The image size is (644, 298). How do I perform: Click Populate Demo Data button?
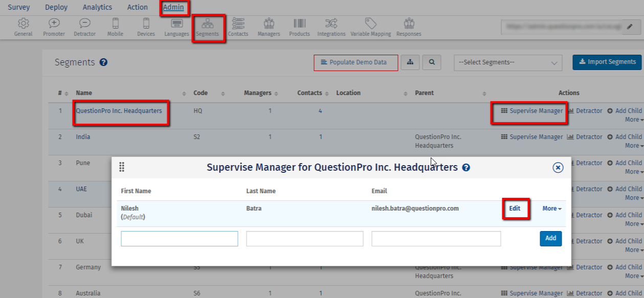356,62
